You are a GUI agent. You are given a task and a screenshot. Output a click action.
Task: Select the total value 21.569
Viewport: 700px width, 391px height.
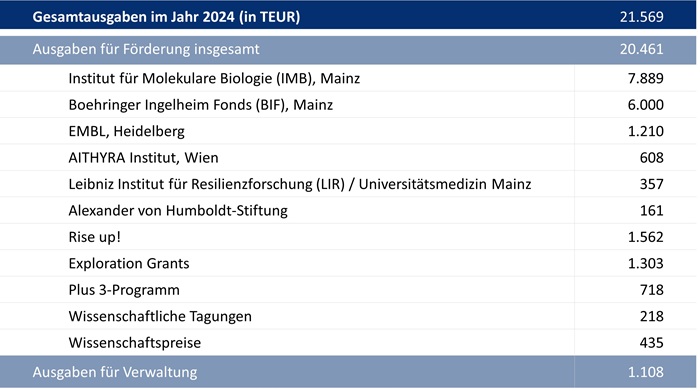pyautogui.click(x=641, y=17)
